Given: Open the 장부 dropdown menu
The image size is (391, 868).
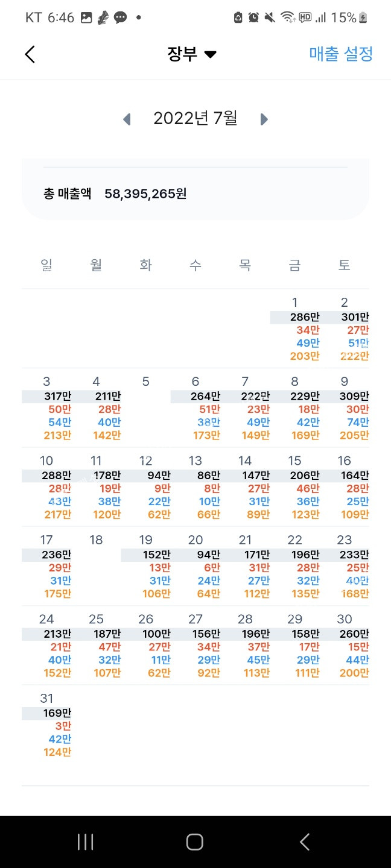Looking at the screenshot, I should click(x=192, y=54).
